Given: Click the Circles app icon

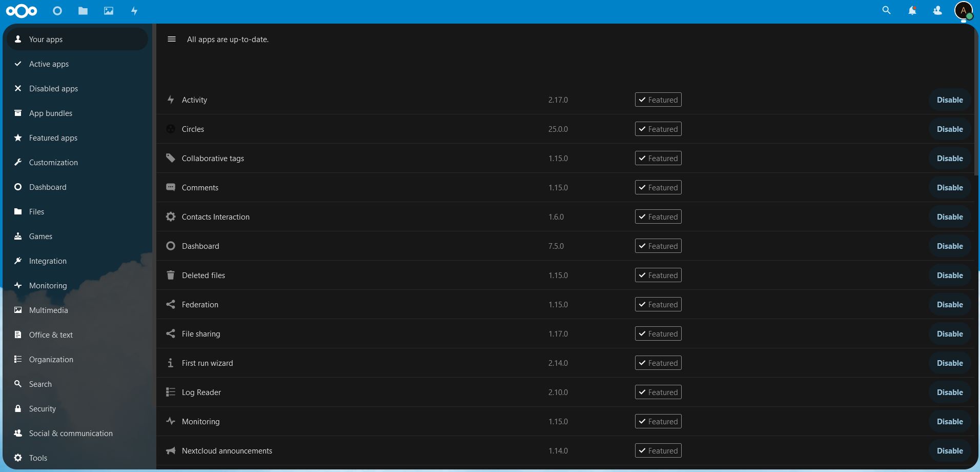Looking at the screenshot, I should pyautogui.click(x=171, y=129).
